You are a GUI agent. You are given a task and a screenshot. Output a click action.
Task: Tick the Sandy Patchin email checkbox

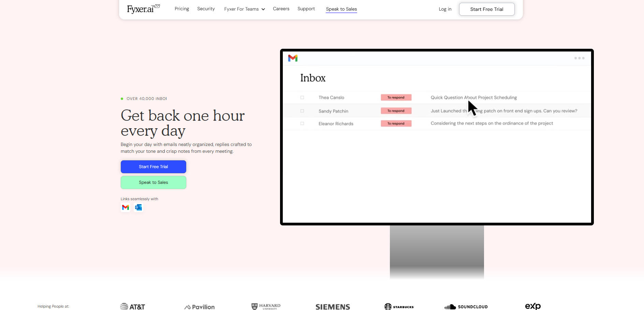click(x=302, y=111)
